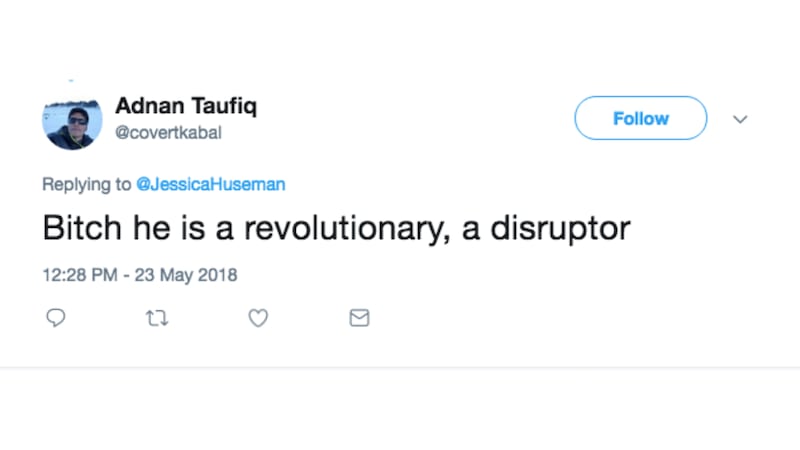Screen dimensions: 800x450
Task: Click the horizontal divider below the tweet
Action: click(400, 367)
